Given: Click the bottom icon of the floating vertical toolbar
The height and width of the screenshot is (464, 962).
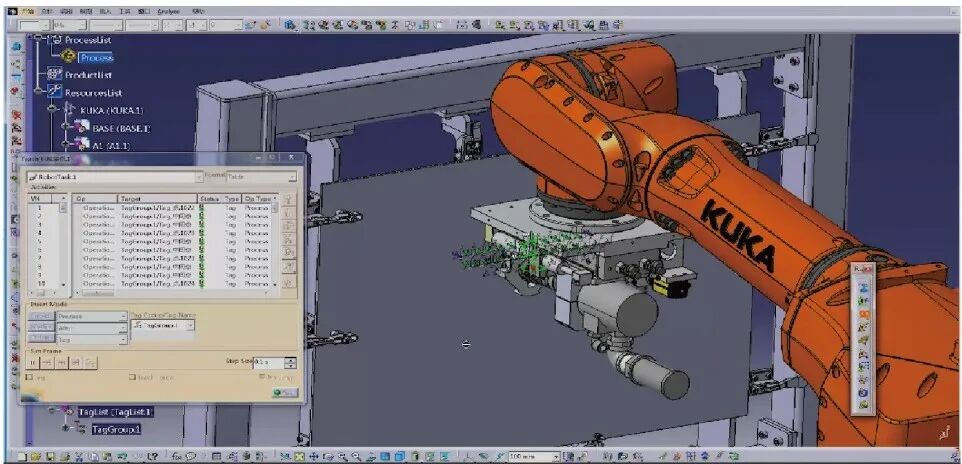Looking at the screenshot, I should tap(864, 404).
